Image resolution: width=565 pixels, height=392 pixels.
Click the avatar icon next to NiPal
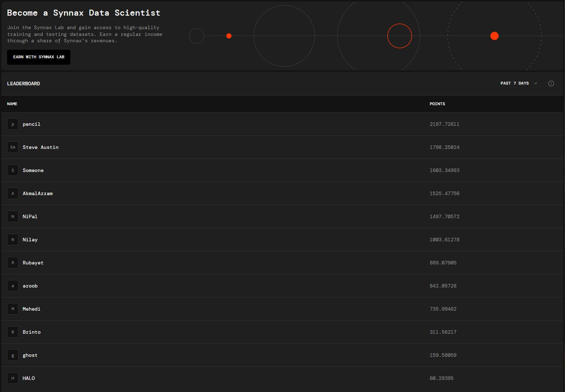[13, 216]
